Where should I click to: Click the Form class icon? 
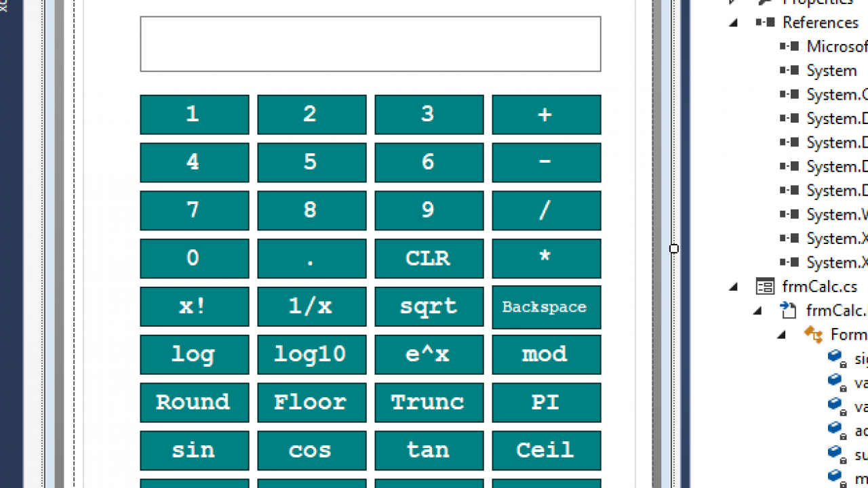813,334
